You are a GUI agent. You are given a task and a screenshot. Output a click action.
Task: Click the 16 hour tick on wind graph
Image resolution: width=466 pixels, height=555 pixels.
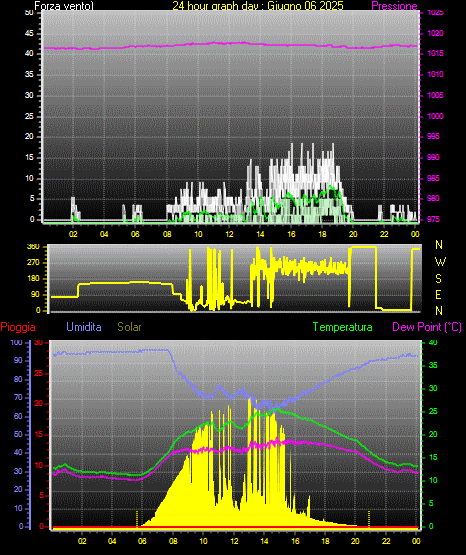click(x=291, y=234)
